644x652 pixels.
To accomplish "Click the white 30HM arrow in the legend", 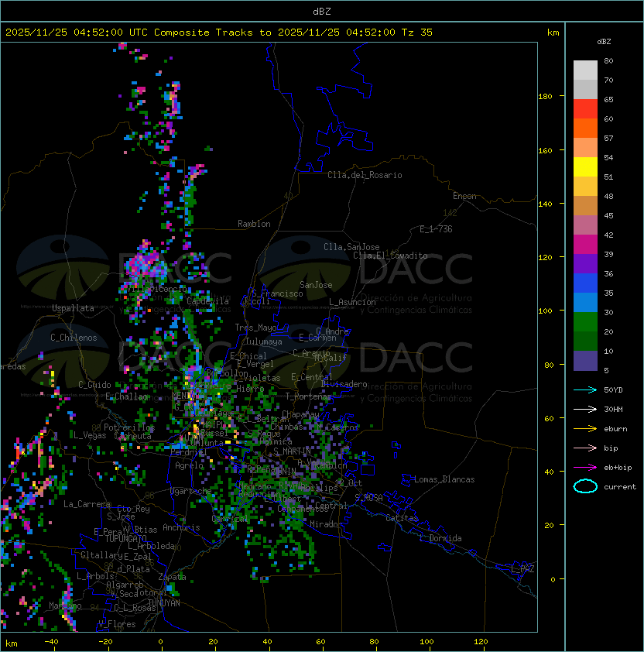I will point(585,409).
